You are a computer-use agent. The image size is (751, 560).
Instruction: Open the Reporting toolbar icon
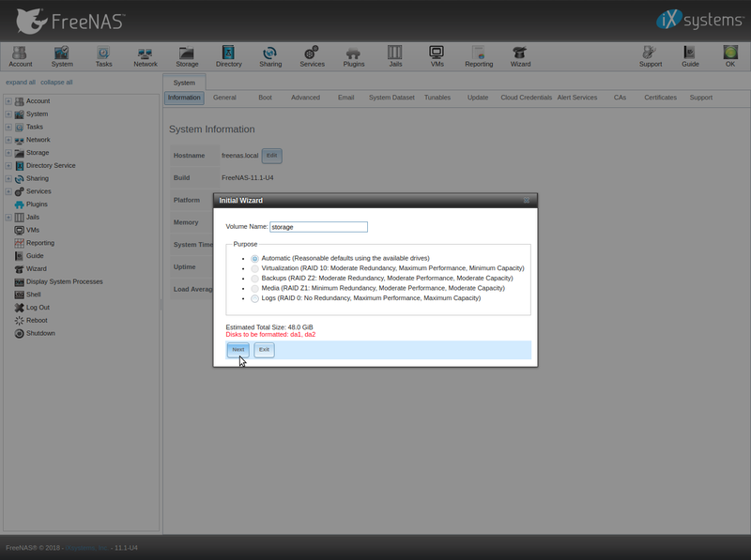click(479, 56)
